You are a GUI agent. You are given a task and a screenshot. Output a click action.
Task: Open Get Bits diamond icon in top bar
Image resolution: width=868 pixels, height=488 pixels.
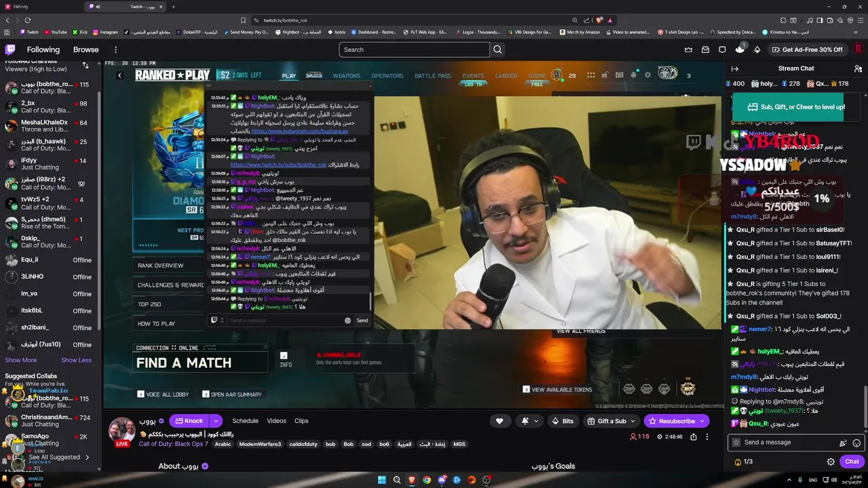click(757, 49)
